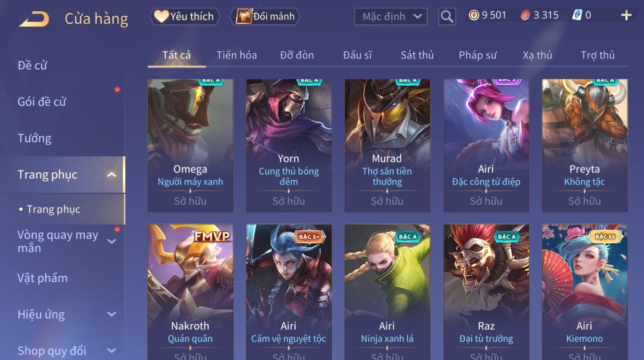
Task: Tap the plus icon to add currency
Action: (626, 15)
